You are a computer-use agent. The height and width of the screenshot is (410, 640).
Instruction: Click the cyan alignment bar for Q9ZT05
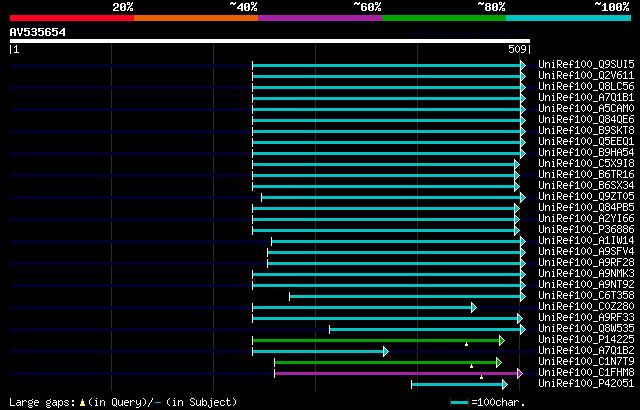tap(391, 197)
